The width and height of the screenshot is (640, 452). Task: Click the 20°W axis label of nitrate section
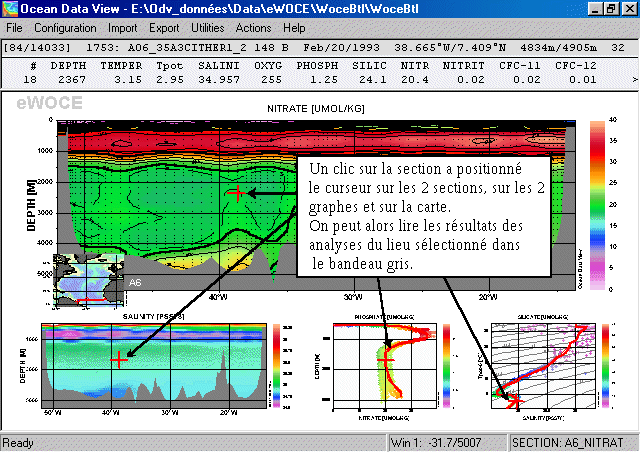pyautogui.click(x=487, y=297)
